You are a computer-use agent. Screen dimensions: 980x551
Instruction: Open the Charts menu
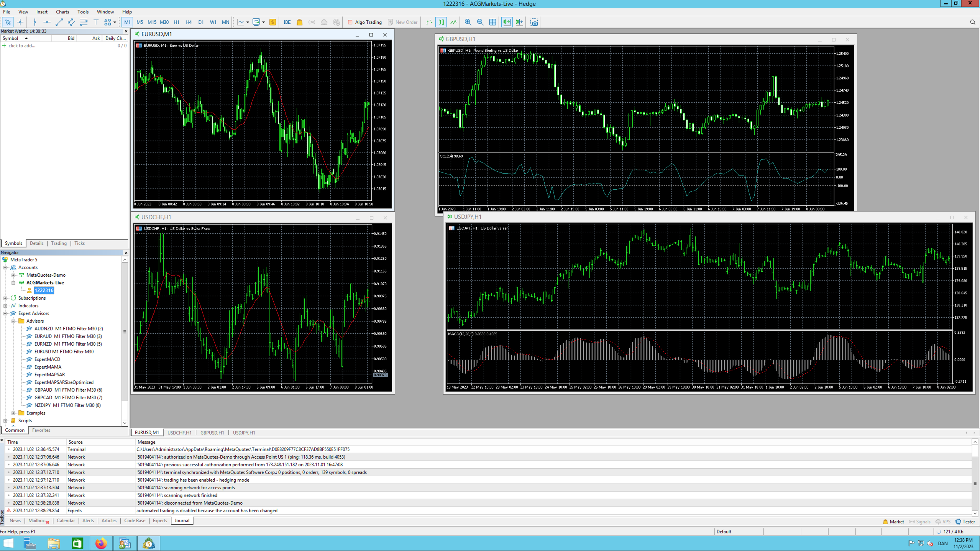[x=62, y=12]
